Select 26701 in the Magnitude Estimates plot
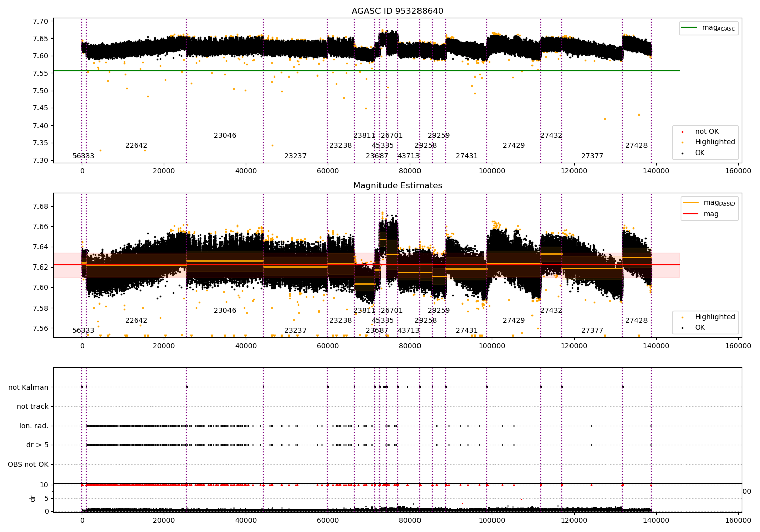The width and height of the screenshot is (760, 532). tap(392, 310)
